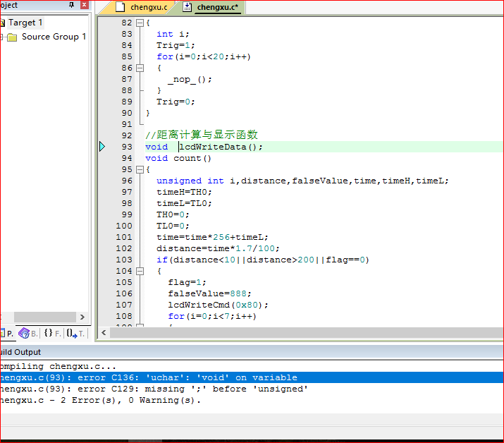The height and width of the screenshot is (443, 504).
Task: Click the Chinese comment on line 92
Action: [x=202, y=135]
